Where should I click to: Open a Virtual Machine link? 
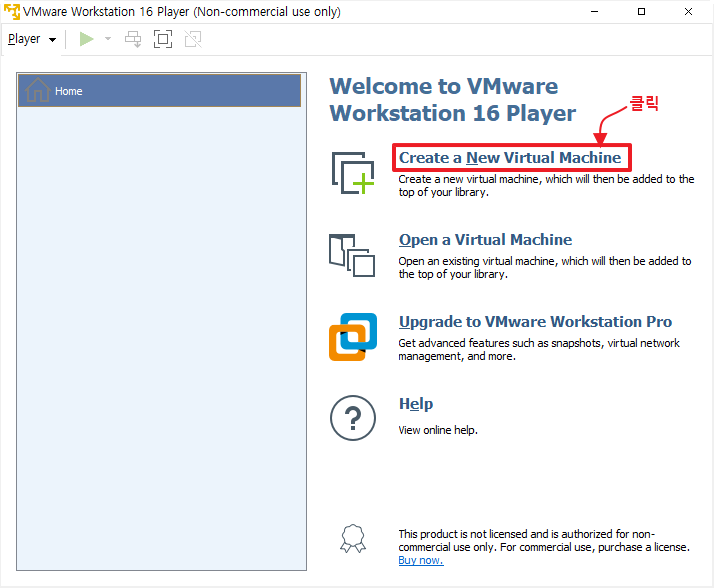point(485,240)
